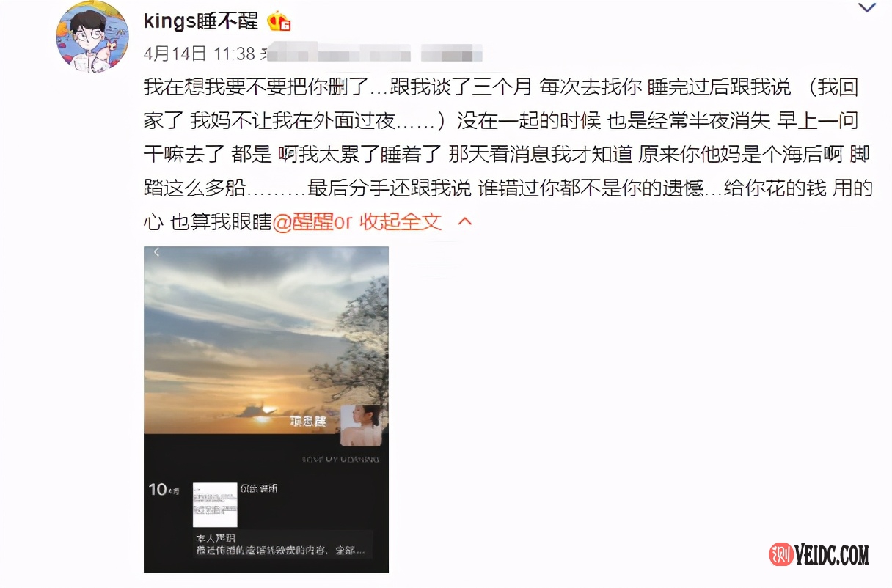Click 收起全文 to fold the post
Image resolution: width=892 pixels, height=588 pixels.
[401, 221]
